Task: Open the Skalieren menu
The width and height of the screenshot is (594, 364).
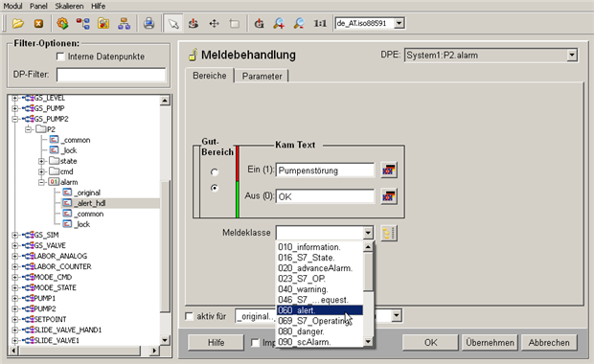Action: point(69,6)
